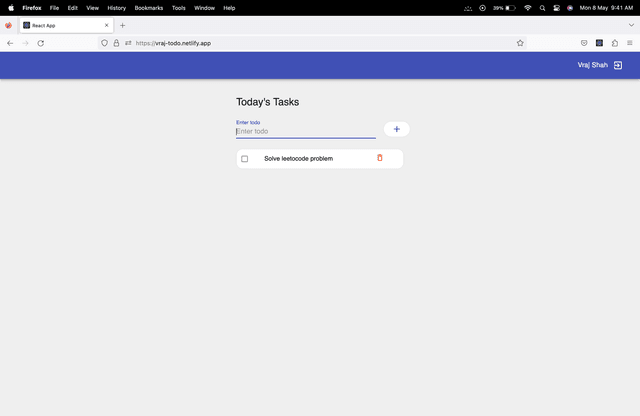The height and width of the screenshot is (416, 640).
Task: Open the macOS Control Center icon
Action: [556, 7]
